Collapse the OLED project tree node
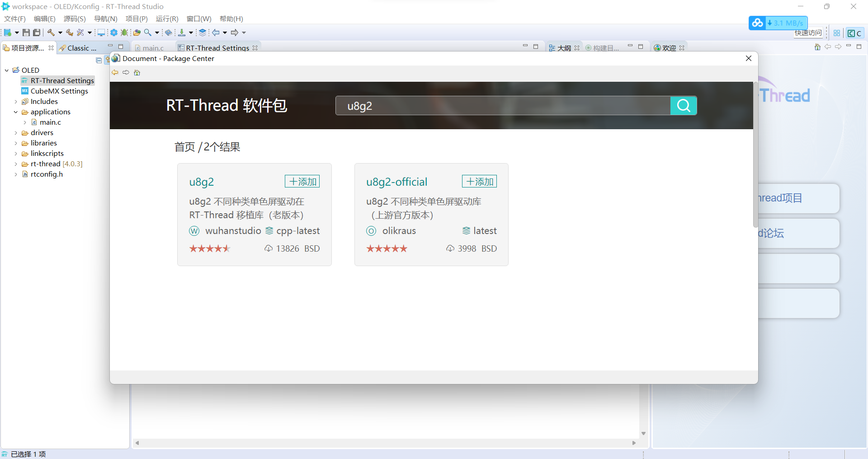The width and height of the screenshot is (868, 459). tap(7, 70)
